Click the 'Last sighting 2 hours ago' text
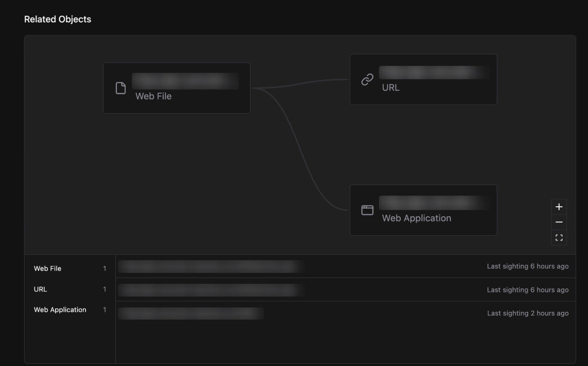 528,313
